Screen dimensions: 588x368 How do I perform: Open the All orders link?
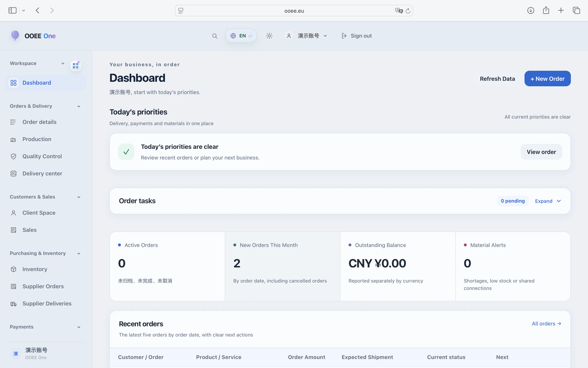[546, 324]
